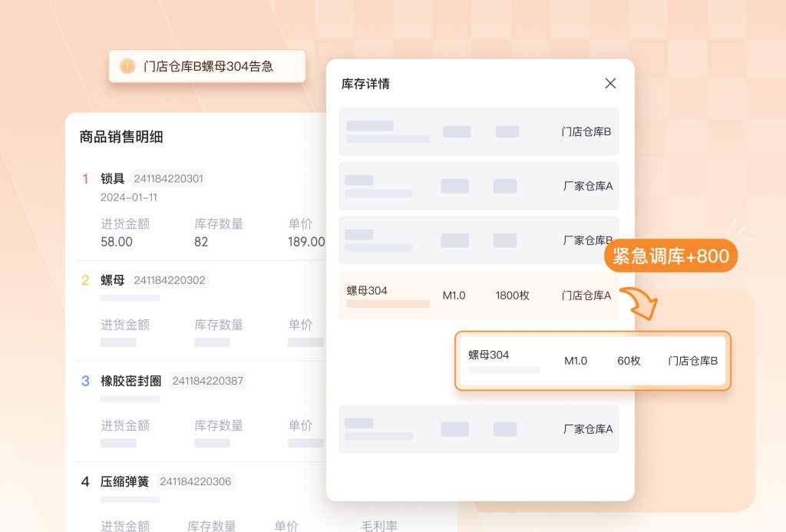The width and height of the screenshot is (786, 532).
Task: Open item 3 橡胶密封圈 in sales list
Action: [130, 381]
